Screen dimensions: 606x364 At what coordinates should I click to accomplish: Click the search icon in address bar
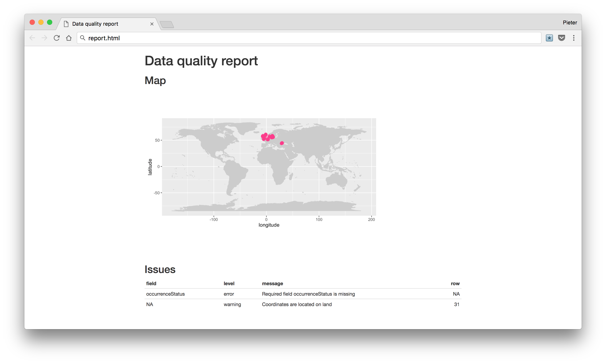click(83, 38)
